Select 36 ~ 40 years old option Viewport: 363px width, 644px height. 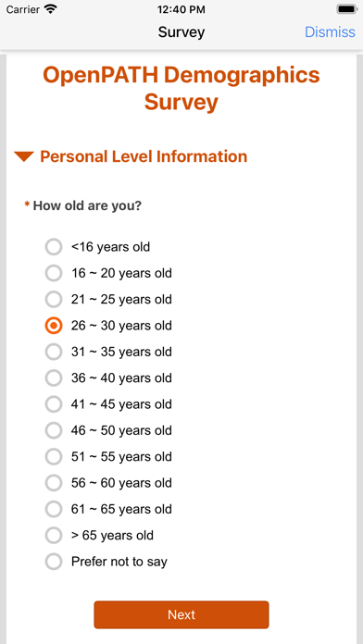tap(54, 378)
